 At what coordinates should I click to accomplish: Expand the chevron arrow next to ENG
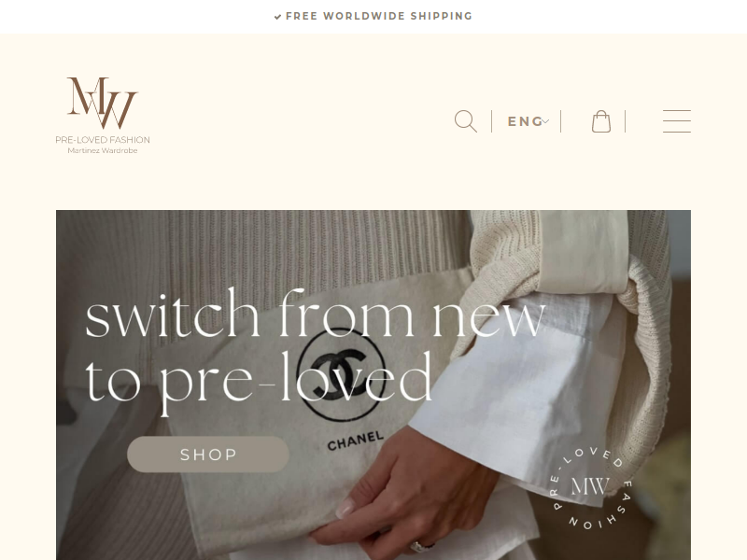545,121
